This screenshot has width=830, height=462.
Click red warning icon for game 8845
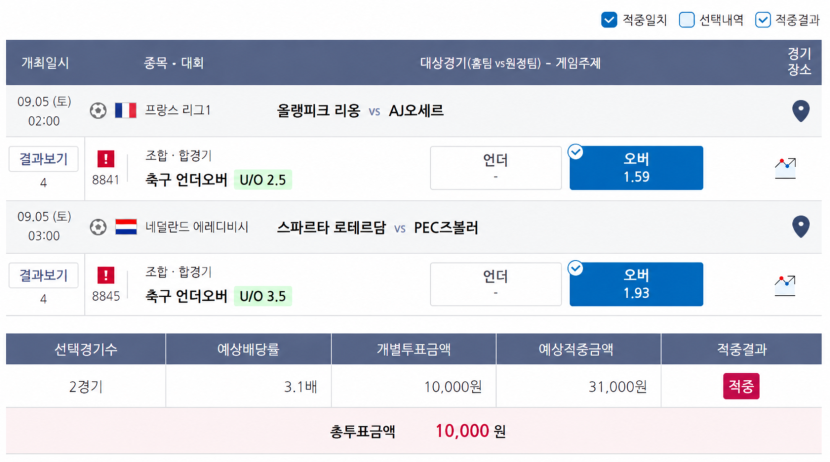pyautogui.click(x=105, y=275)
